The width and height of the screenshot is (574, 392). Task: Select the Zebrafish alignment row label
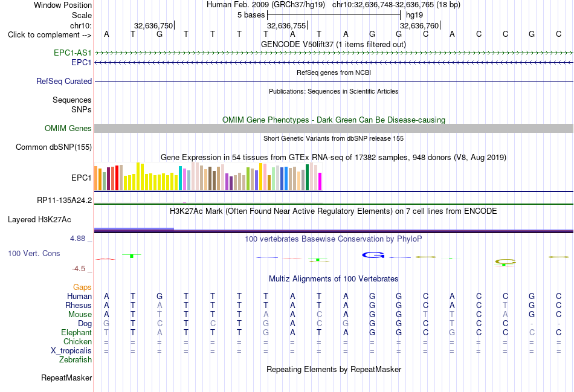[x=76, y=360]
